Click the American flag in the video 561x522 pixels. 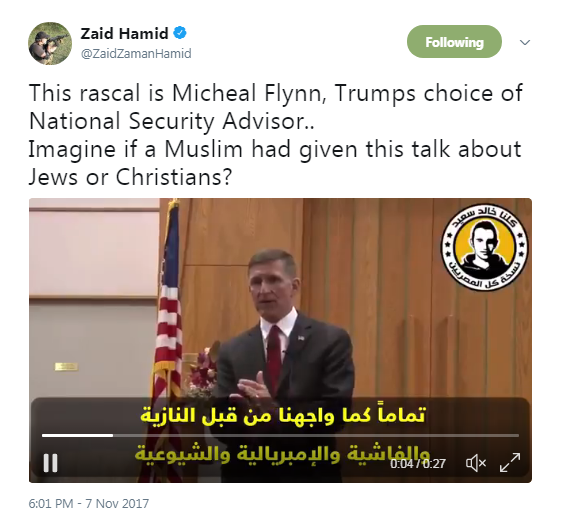(166, 322)
